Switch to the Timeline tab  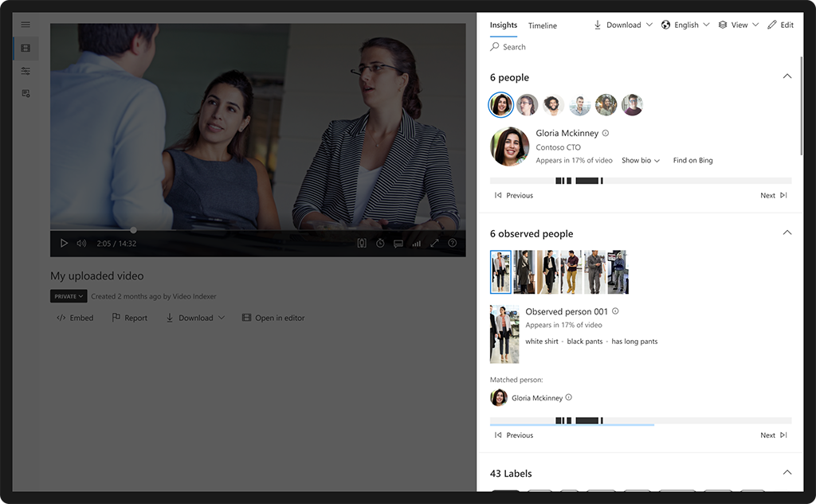[542, 25]
